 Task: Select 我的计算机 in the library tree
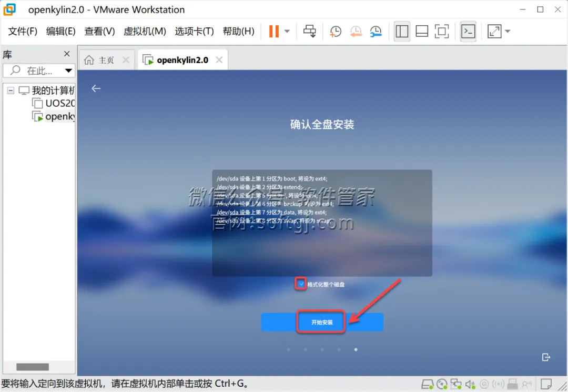click(53, 90)
